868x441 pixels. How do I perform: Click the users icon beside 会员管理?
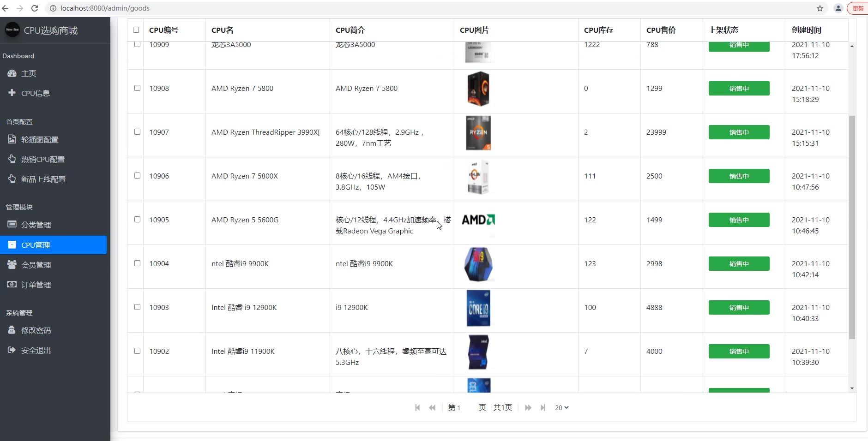pos(12,264)
